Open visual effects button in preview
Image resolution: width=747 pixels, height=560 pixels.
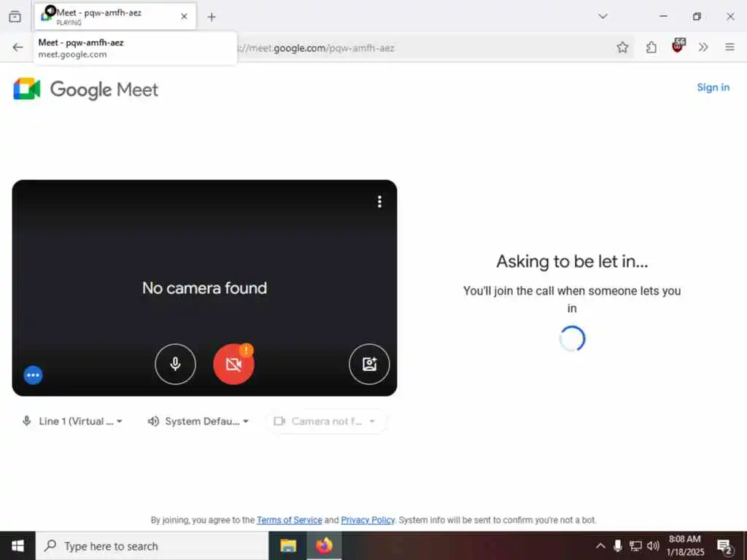point(369,365)
